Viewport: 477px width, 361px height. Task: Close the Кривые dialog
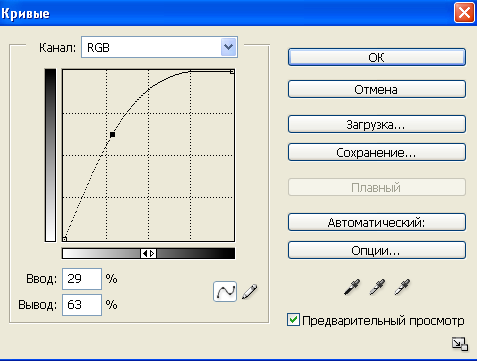point(464,13)
